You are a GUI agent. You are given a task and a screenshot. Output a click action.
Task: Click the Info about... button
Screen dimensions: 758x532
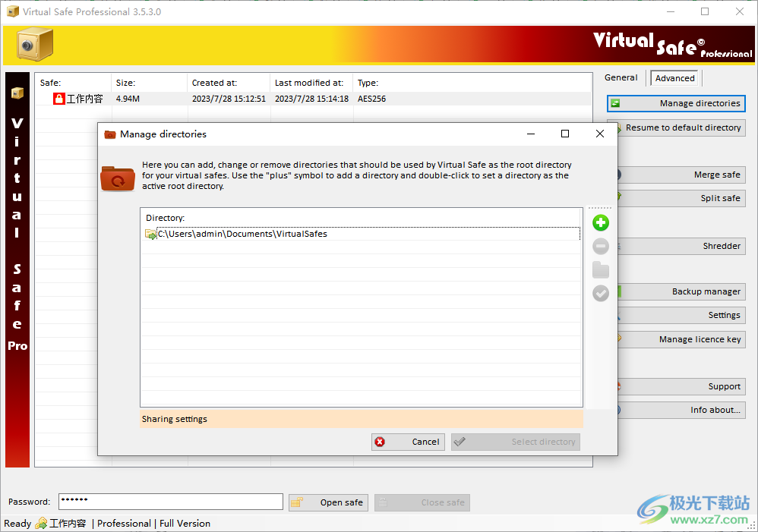click(x=681, y=410)
